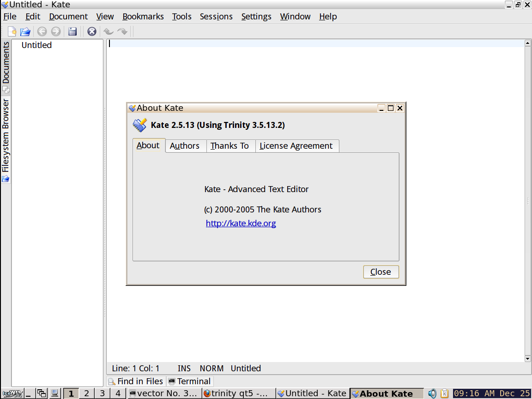
Task: Switch to workspace 3
Action: [102, 393]
